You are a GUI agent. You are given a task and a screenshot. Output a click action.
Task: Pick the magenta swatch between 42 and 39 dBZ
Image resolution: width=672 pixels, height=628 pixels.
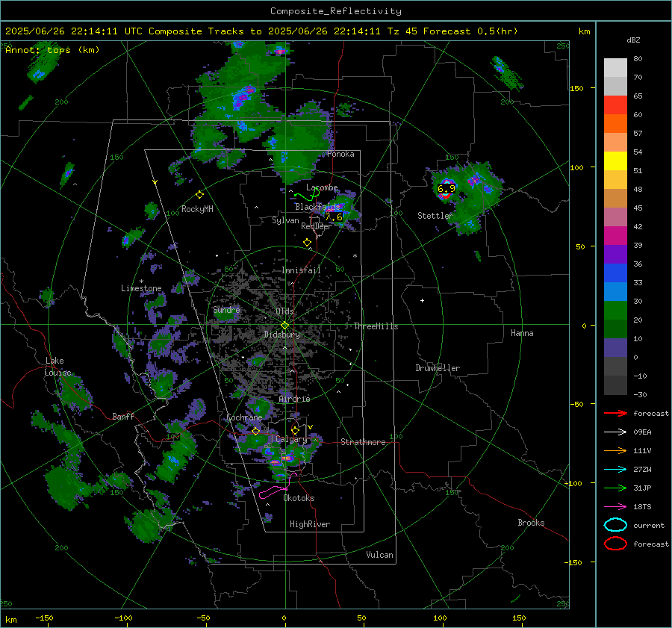615,235
